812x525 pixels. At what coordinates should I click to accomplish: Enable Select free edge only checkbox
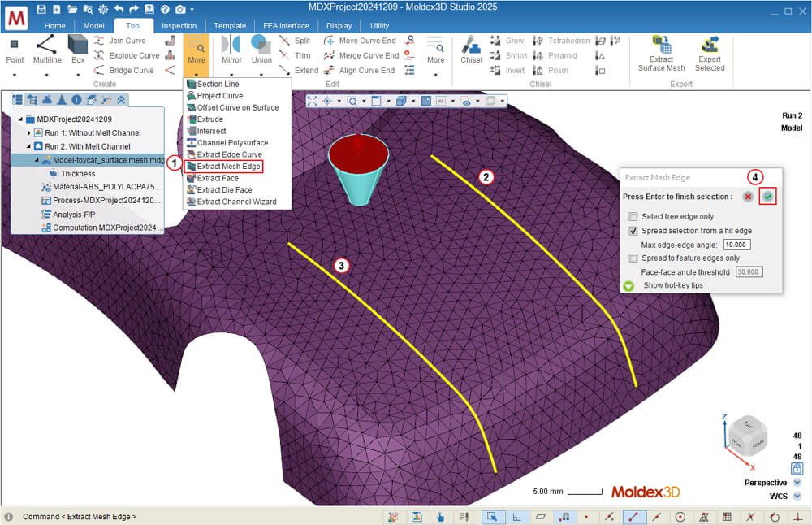633,217
